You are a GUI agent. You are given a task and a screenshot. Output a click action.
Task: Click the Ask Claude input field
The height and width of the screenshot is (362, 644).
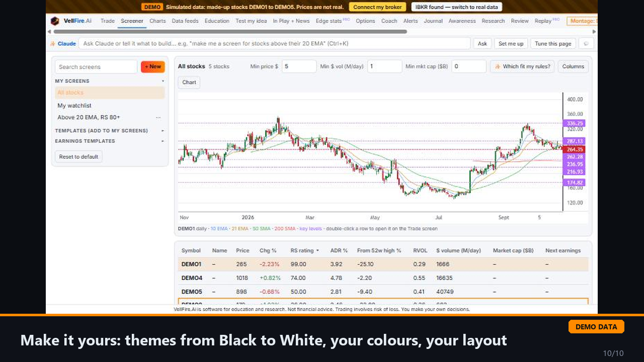click(275, 44)
